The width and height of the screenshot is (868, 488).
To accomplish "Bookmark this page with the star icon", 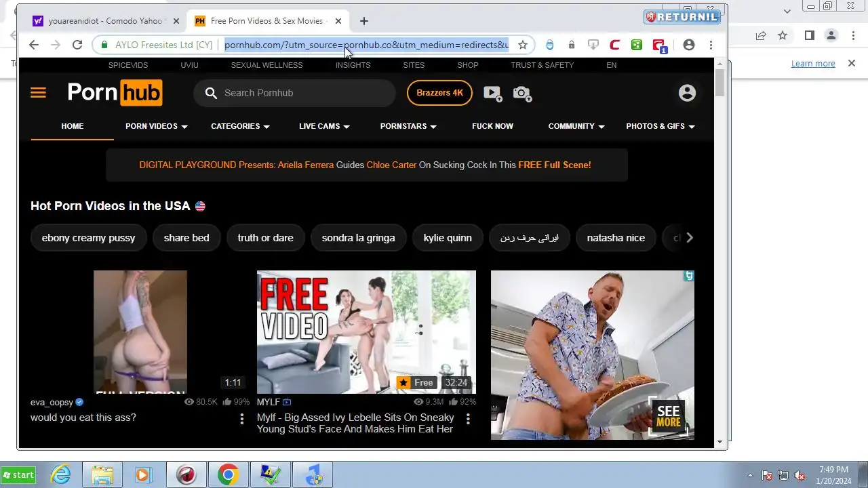I will coord(523,45).
